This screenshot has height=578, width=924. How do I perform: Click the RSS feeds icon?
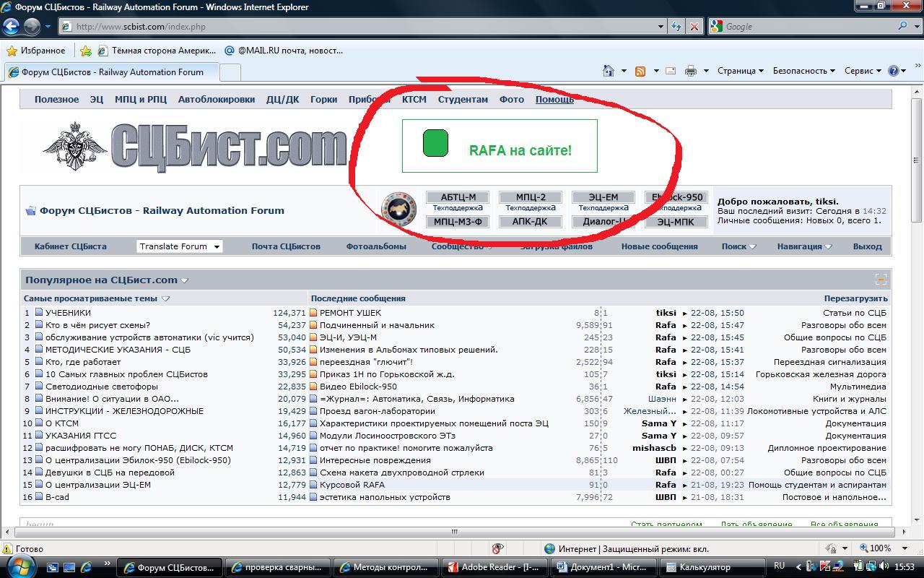coord(640,71)
